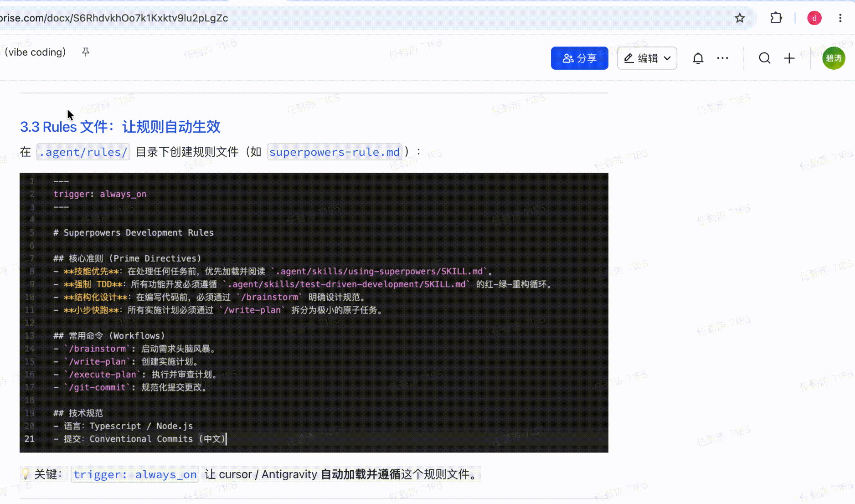Click the '/brainstorm: 启动需求头脑风暴' line

pos(134,349)
